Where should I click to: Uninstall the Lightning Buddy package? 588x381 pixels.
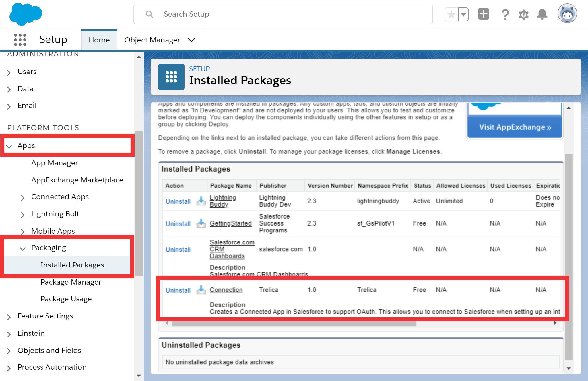tap(178, 201)
